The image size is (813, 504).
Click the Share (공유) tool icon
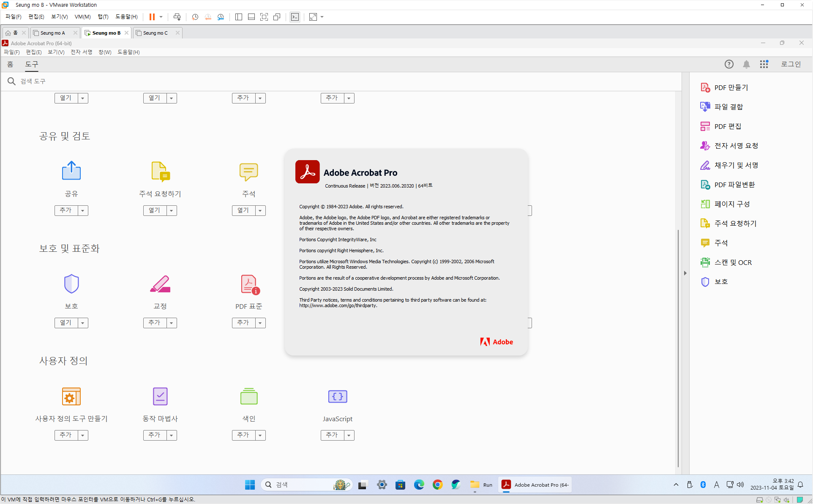click(71, 171)
